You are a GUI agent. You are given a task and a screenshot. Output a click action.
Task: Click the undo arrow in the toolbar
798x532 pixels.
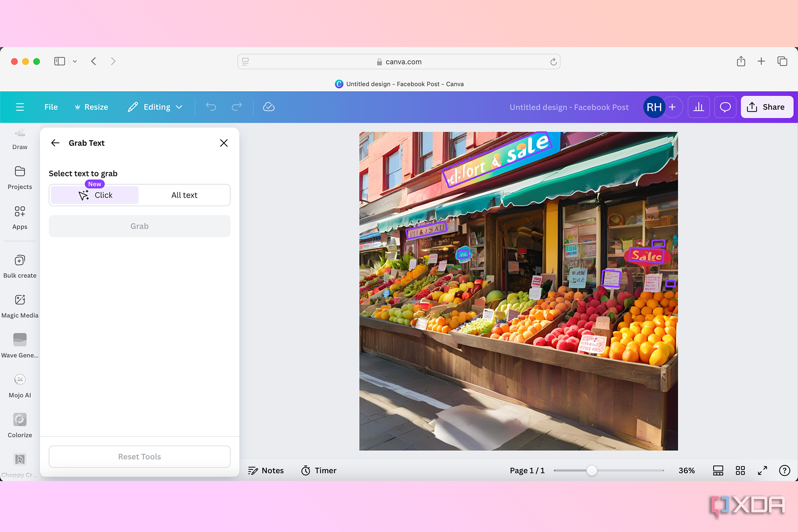(211, 107)
